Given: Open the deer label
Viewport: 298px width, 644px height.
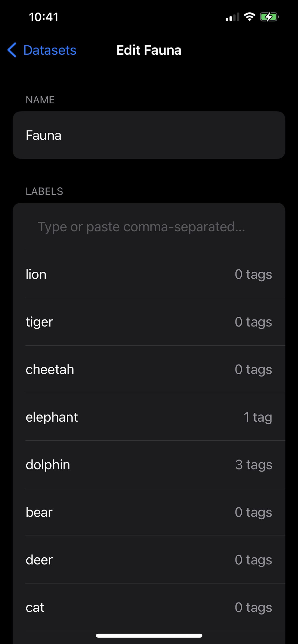Looking at the screenshot, I should 149,560.
